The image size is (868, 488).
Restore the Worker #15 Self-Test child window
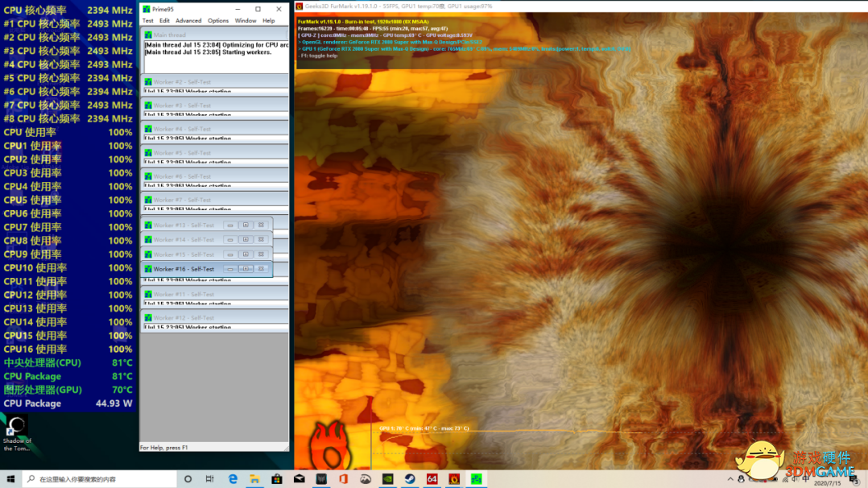click(x=246, y=254)
